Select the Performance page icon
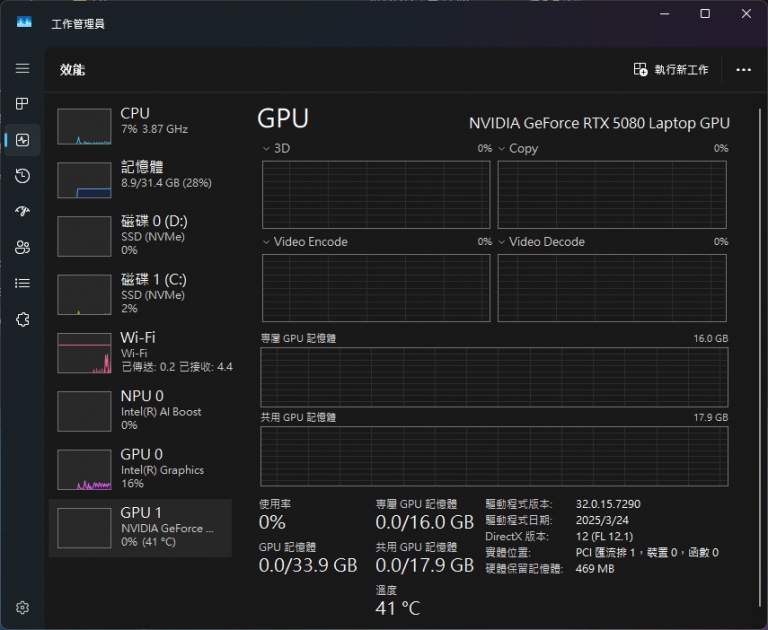This screenshot has height=630, width=768. 23,140
